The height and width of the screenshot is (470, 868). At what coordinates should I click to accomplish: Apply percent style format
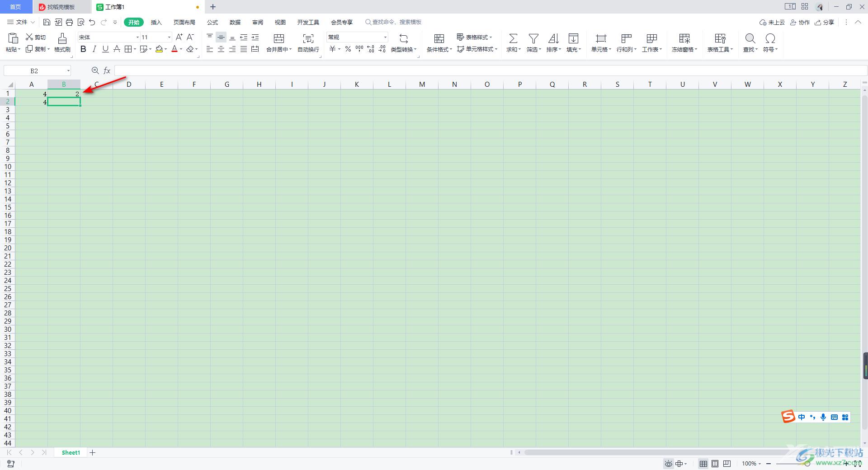click(x=348, y=49)
